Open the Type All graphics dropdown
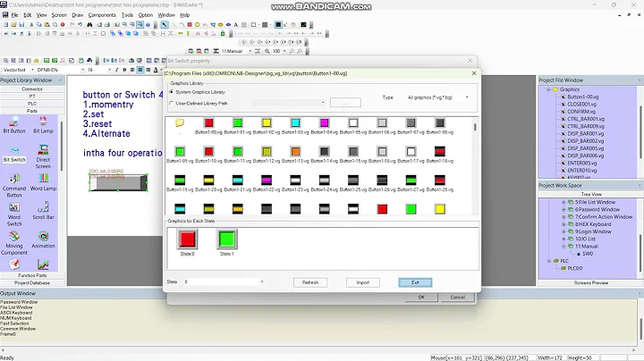 pos(467,97)
